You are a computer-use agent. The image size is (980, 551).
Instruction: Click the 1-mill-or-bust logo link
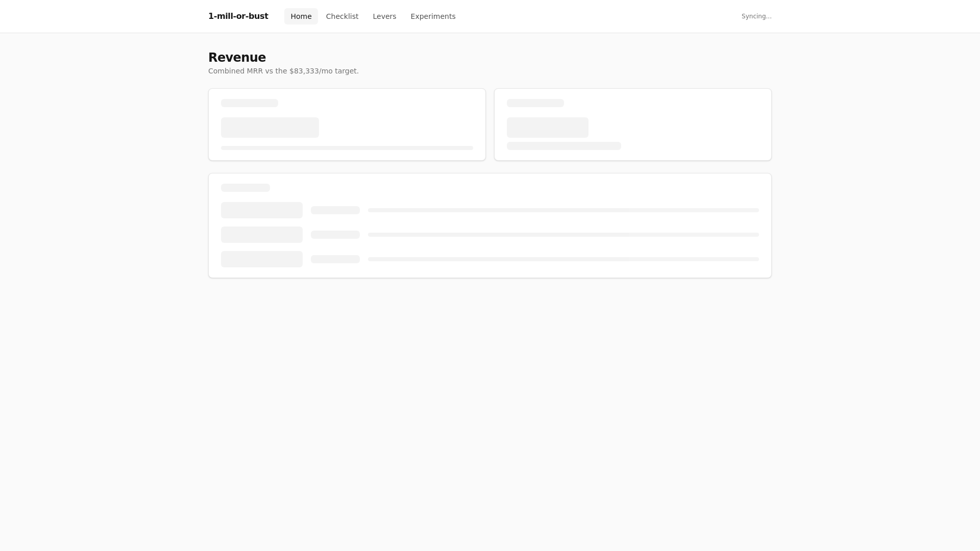[x=238, y=16]
